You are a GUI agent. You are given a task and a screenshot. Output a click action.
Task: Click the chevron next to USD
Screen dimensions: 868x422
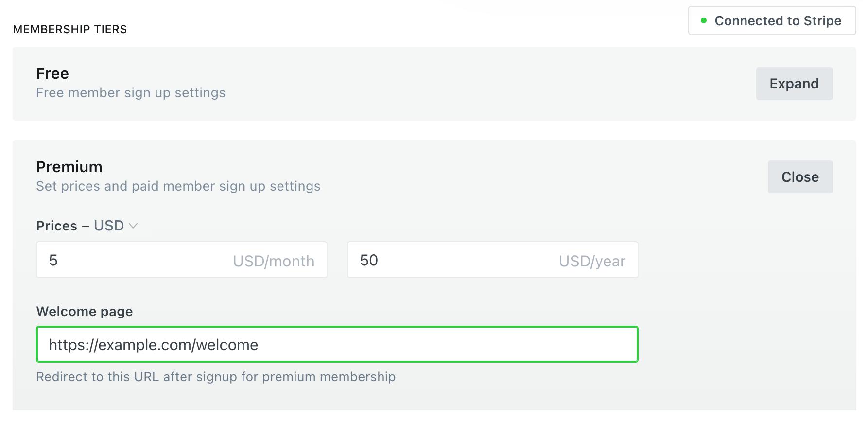point(133,226)
